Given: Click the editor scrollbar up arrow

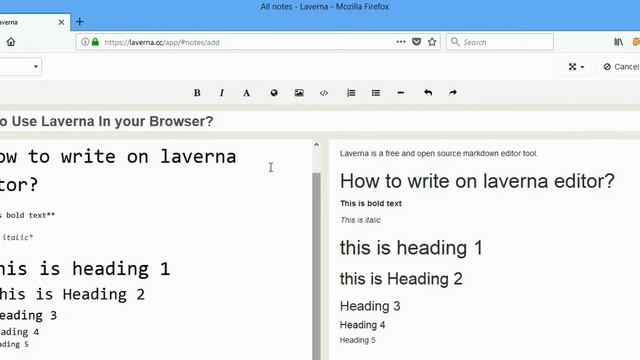Looking at the screenshot, I should tap(316, 144).
